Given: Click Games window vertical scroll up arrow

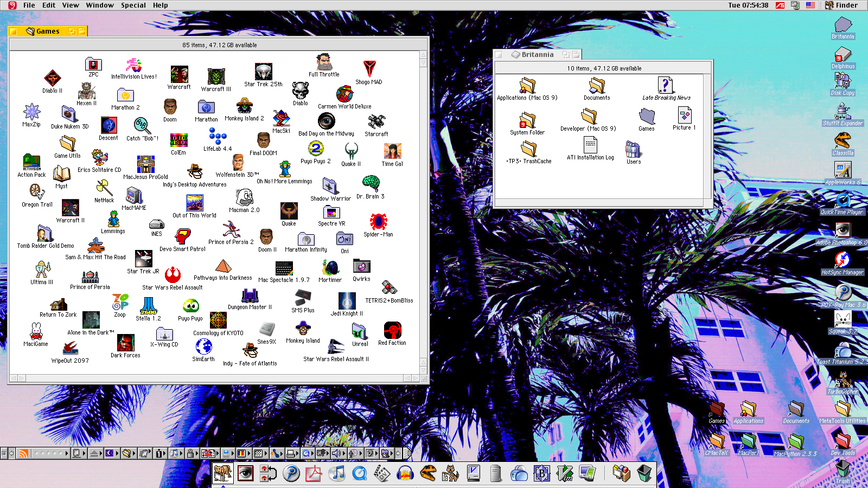Looking at the screenshot, I should 424,55.
